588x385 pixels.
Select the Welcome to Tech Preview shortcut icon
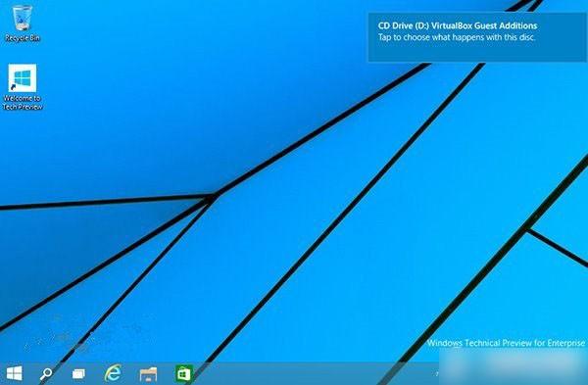[23, 77]
